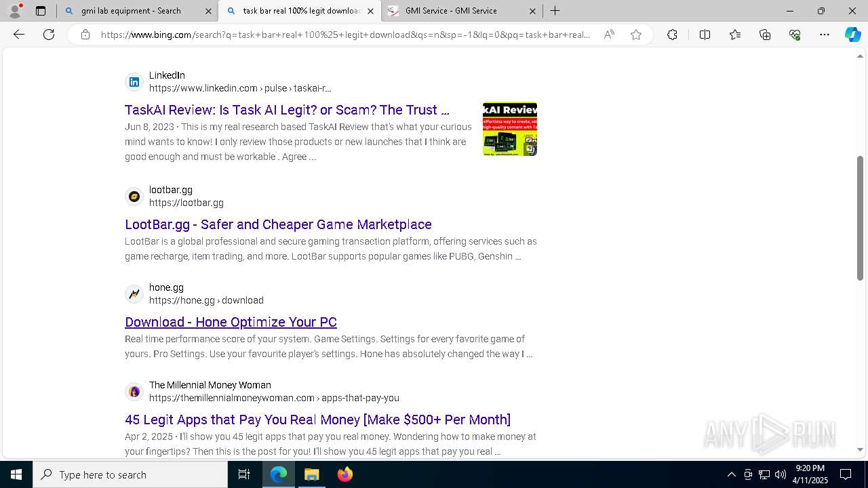Click https://lootbar.gg URL text

(186, 203)
